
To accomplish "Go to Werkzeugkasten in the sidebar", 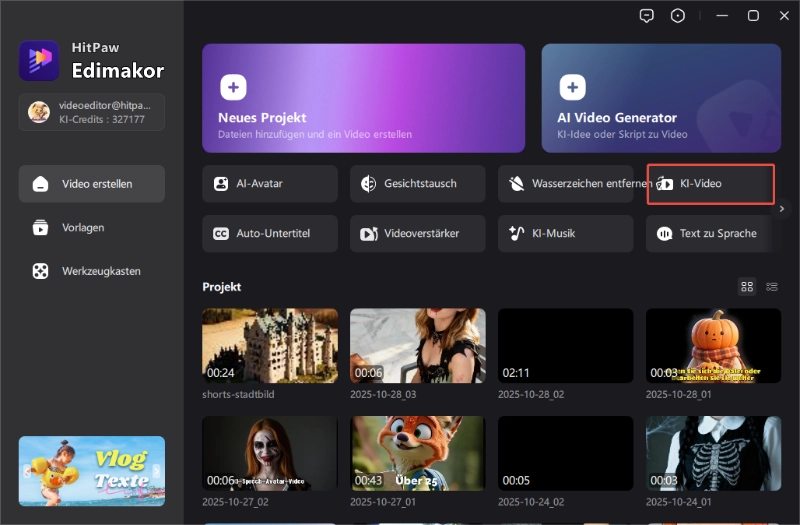I will coord(92,271).
